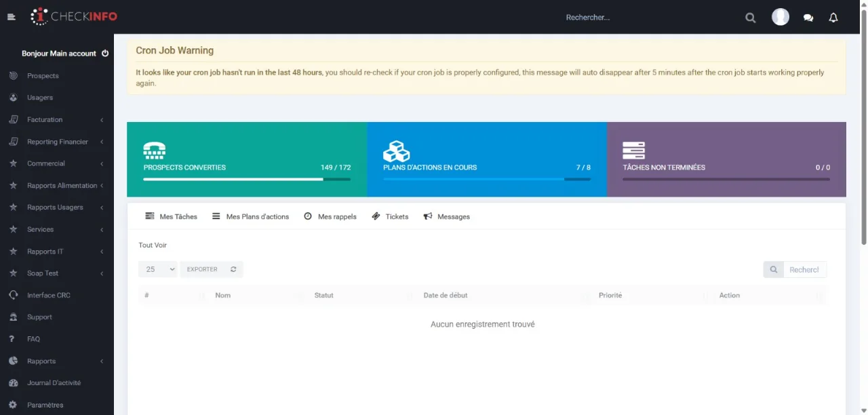Viewport: 868px width, 415px height.
Task: Click the Usagers sidebar icon
Action: point(13,98)
